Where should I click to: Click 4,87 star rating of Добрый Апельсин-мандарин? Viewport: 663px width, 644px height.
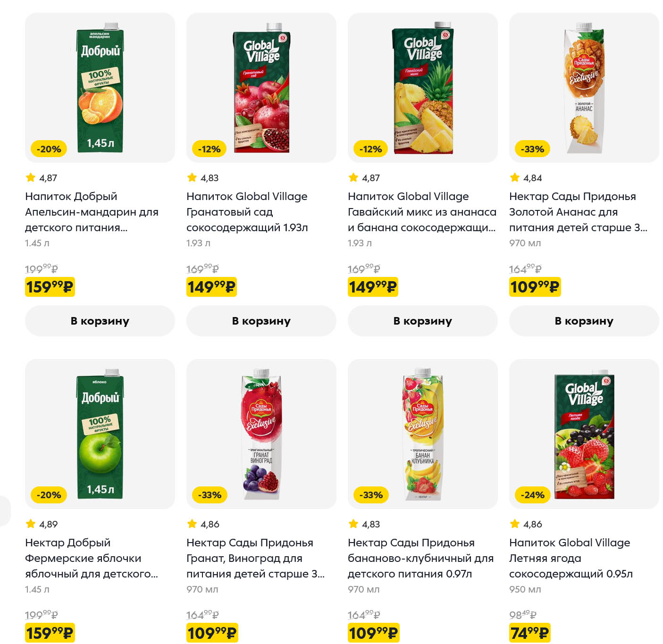[42, 178]
